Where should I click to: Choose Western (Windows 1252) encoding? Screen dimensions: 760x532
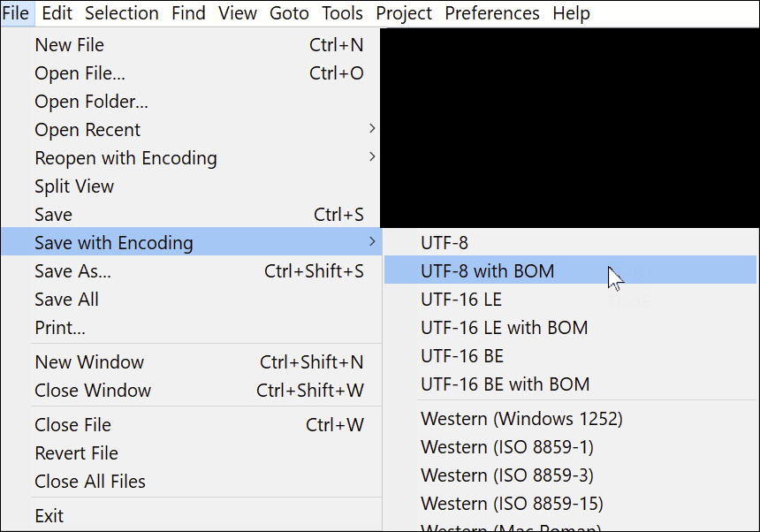(x=521, y=419)
